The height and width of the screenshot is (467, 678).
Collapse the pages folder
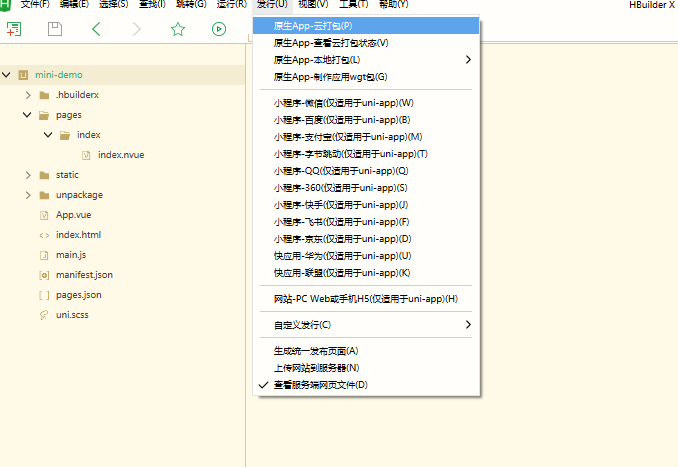click(x=28, y=115)
